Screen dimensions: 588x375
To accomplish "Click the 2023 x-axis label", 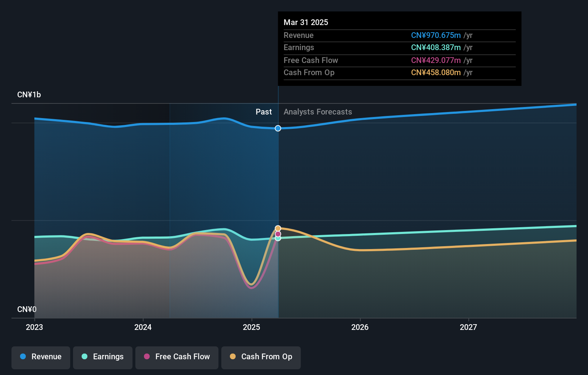I will coord(34,327).
